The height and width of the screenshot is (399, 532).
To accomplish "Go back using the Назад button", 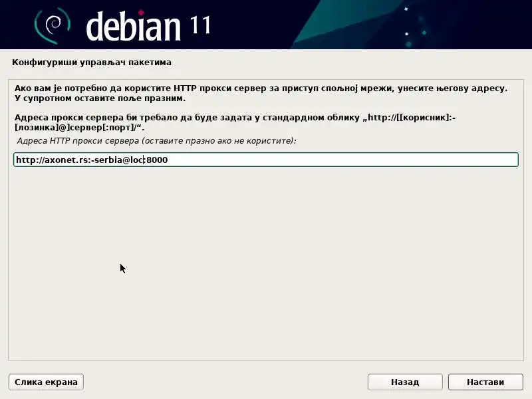I will 405,382.
